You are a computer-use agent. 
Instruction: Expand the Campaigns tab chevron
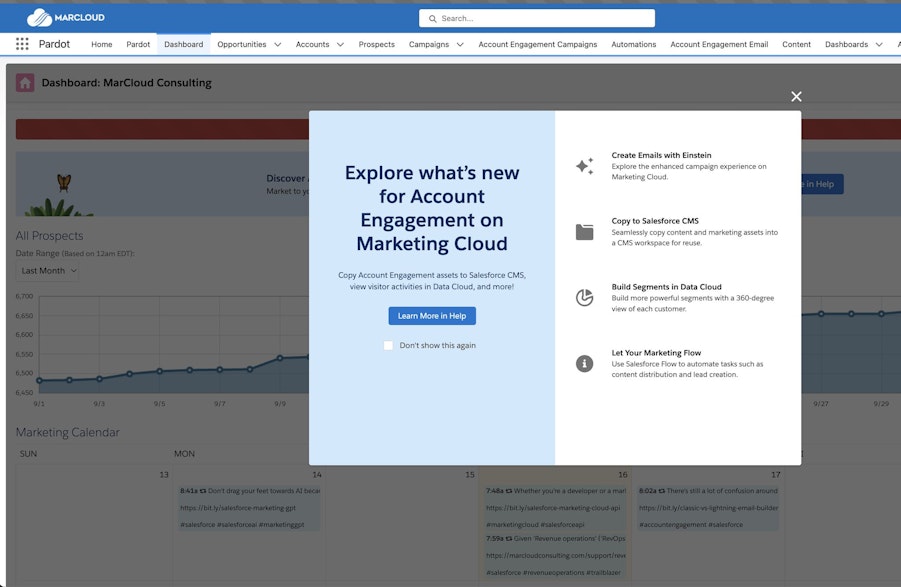460,44
